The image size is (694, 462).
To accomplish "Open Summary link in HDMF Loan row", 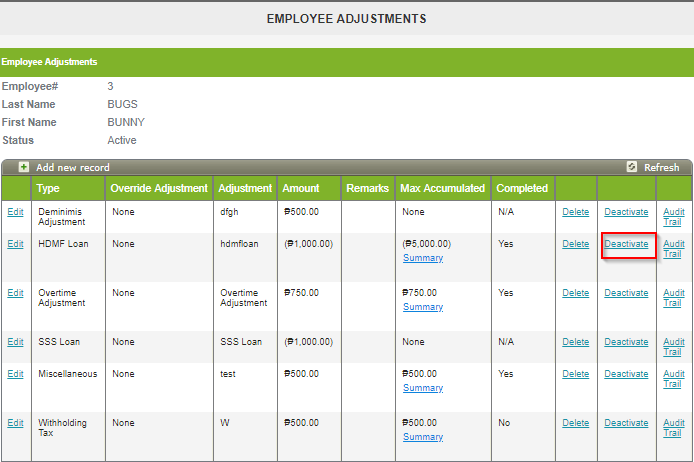I will coord(423,258).
